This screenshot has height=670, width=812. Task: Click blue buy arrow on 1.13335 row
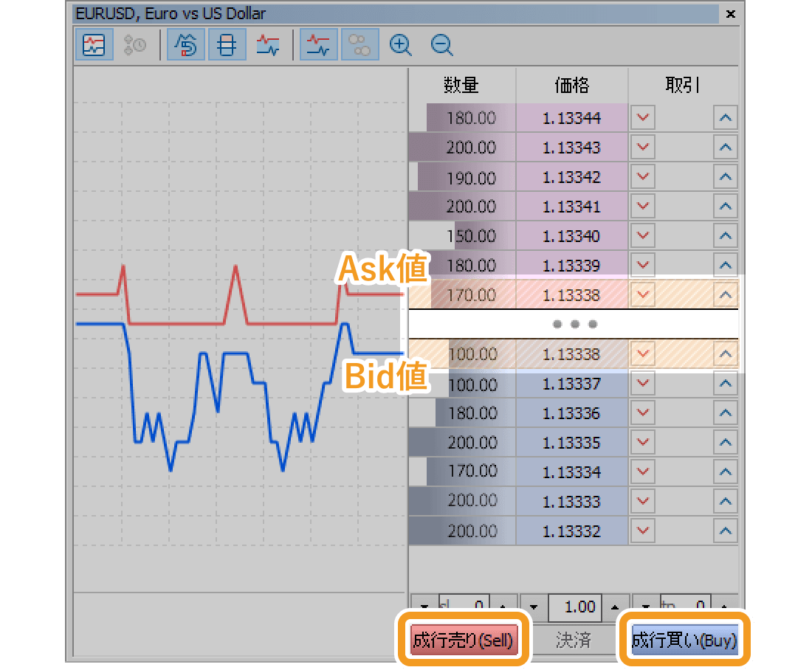point(726,443)
